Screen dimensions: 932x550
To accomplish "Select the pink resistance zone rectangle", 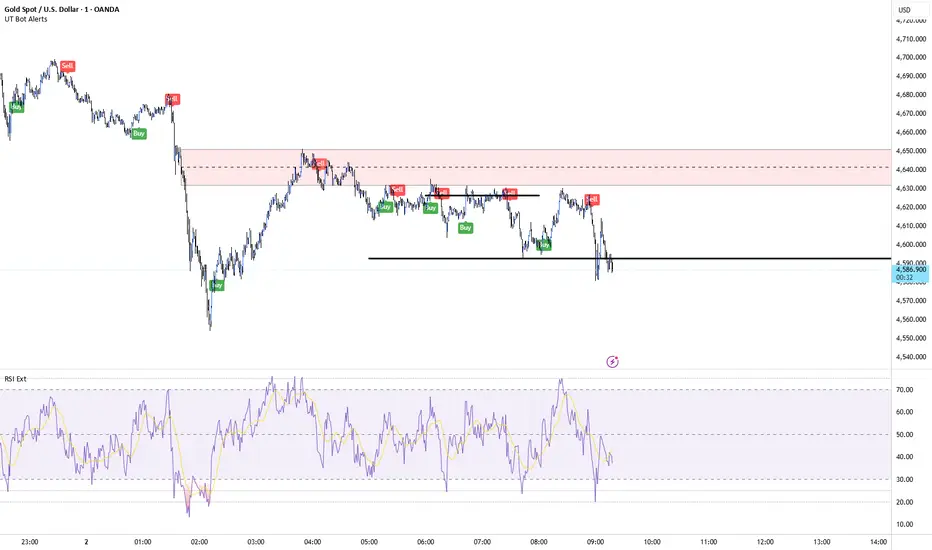I will [536, 168].
